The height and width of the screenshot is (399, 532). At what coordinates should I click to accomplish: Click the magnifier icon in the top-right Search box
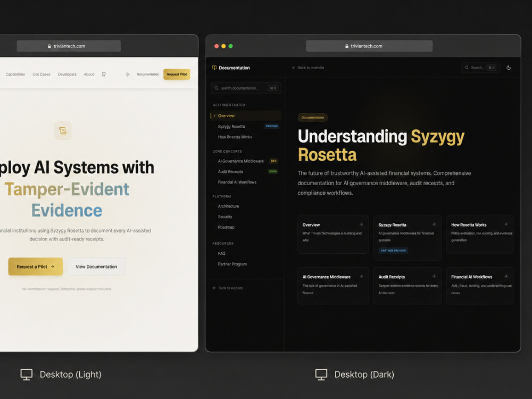pyautogui.click(x=467, y=68)
